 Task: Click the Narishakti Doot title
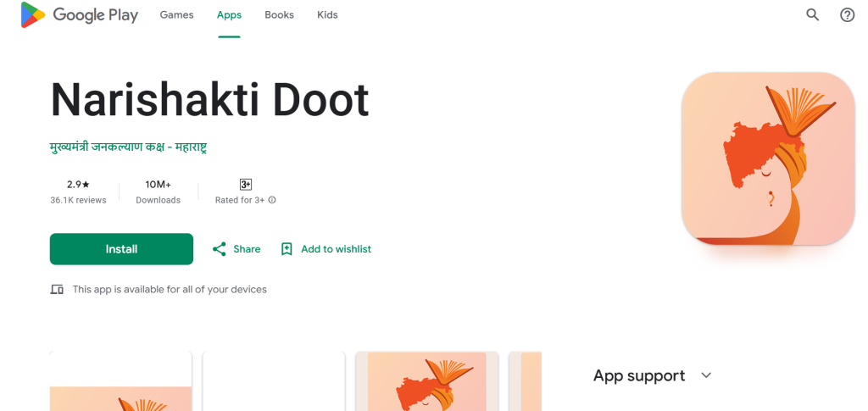point(210,100)
